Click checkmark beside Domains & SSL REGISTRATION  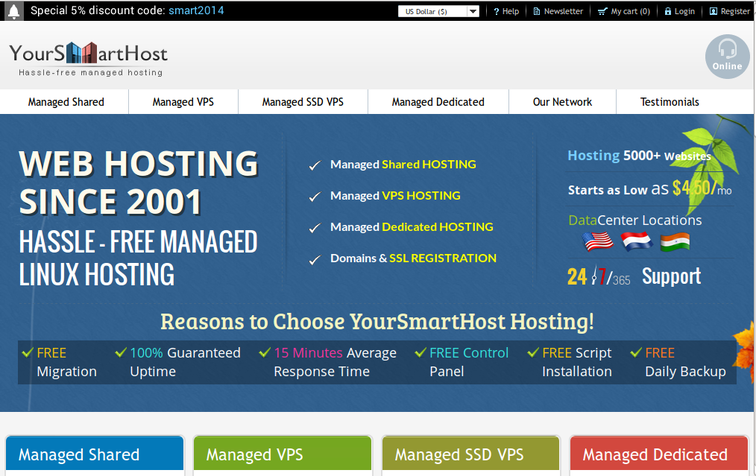tap(315, 259)
